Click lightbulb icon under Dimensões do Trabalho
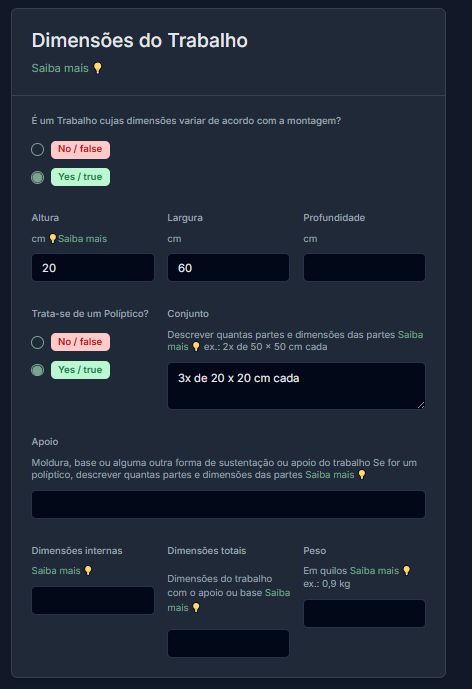The width and height of the screenshot is (472, 689). 98,68
